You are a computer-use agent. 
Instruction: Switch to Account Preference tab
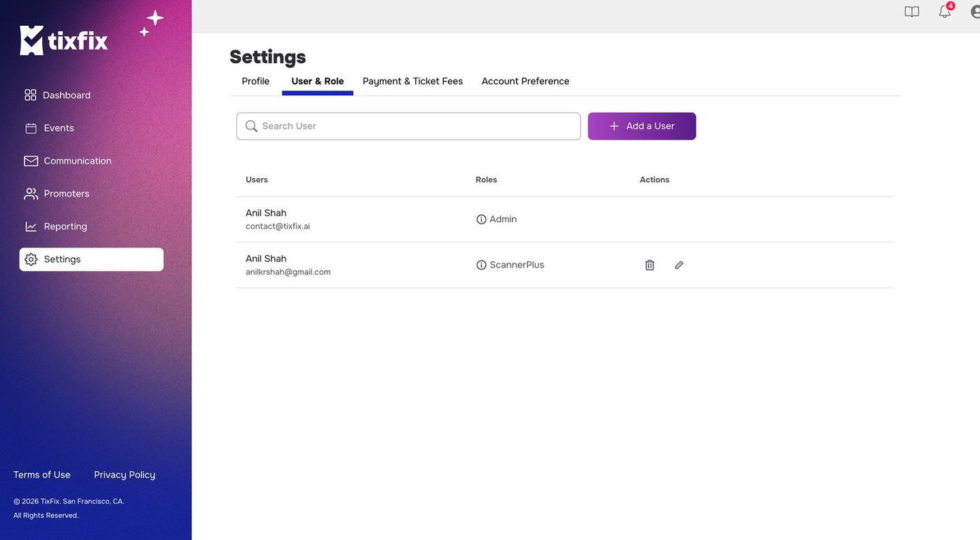[525, 81]
